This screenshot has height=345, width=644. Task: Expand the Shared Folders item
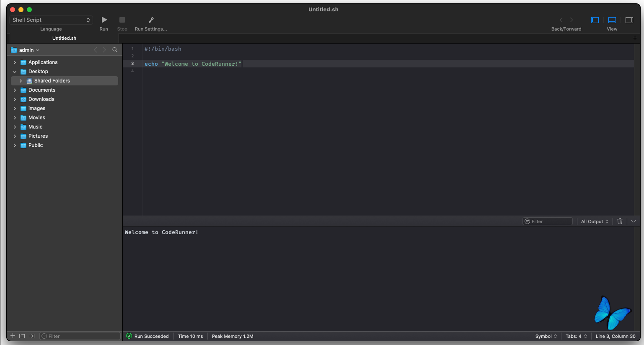pos(21,81)
